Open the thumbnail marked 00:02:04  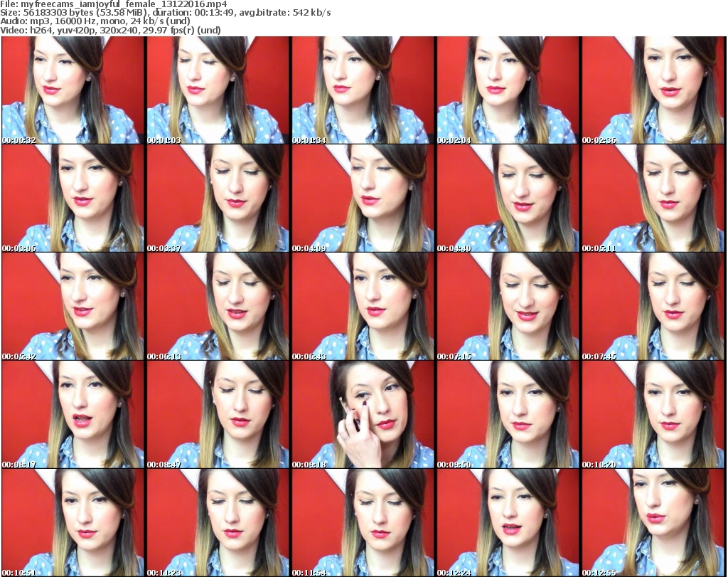pos(508,90)
